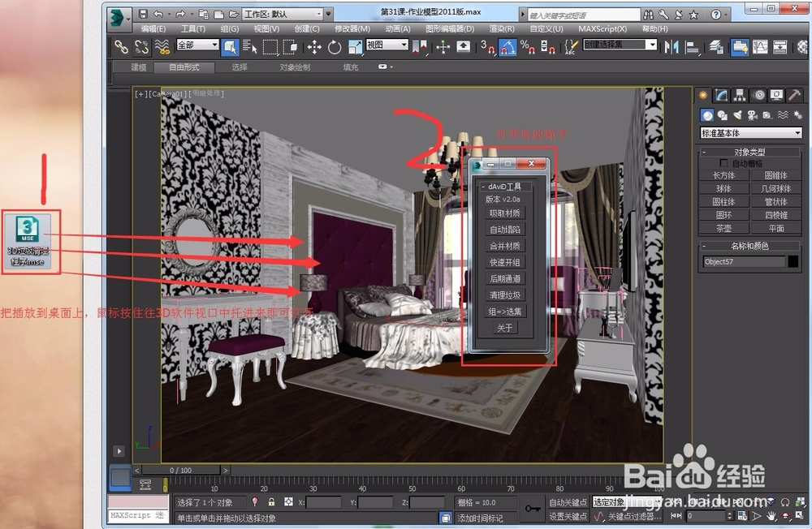This screenshot has height=529, width=812.
Task: Click the 合并材质 button
Action: coord(505,246)
